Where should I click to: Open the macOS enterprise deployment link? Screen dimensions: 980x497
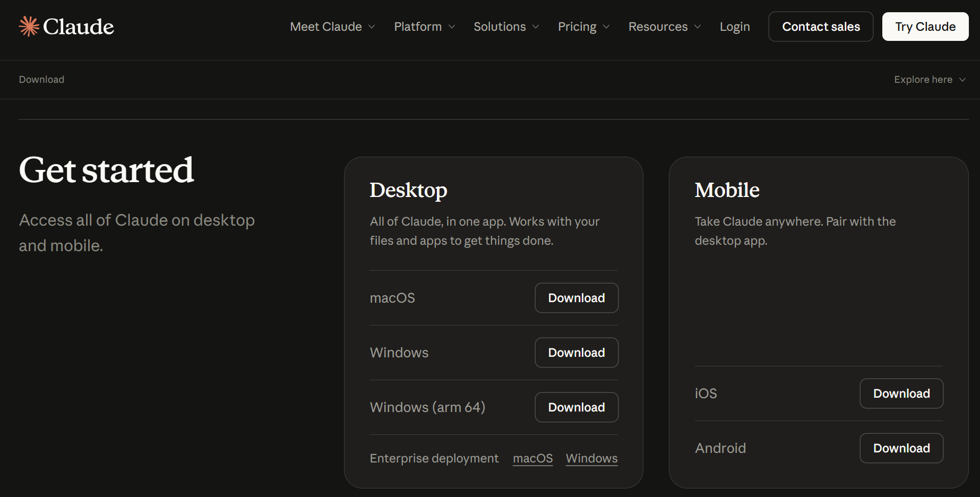tap(532, 458)
